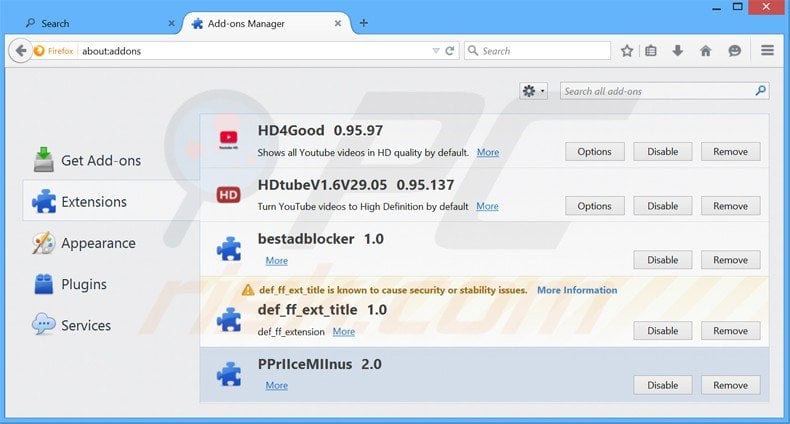Click More link for HDtubeV1.6V29.05
This screenshot has width=790, height=424.
click(x=487, y=206)
